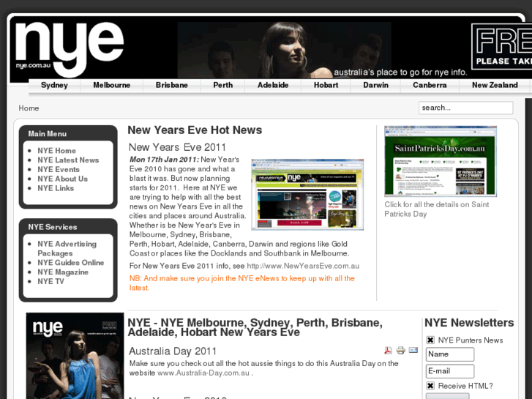Click the Home breadcrumb link

(x=29, y=108)
